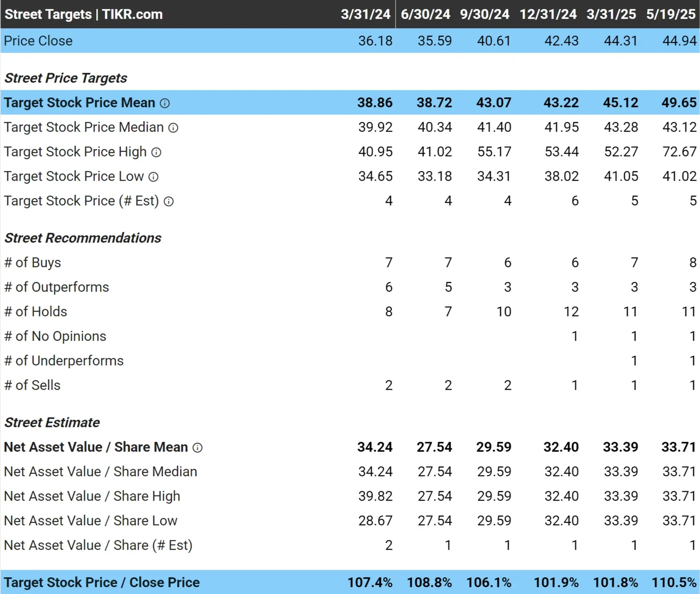Click Price Close value 44.94
This screenshot has width=700, height=594.
(x=680, y=41)
